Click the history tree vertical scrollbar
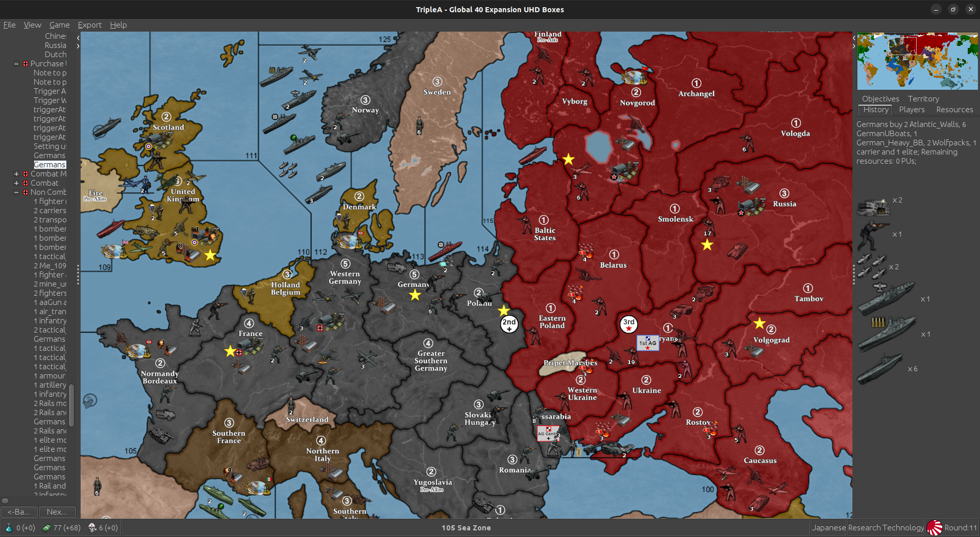This screenshot has width=980, height=537. click(71, 405)
